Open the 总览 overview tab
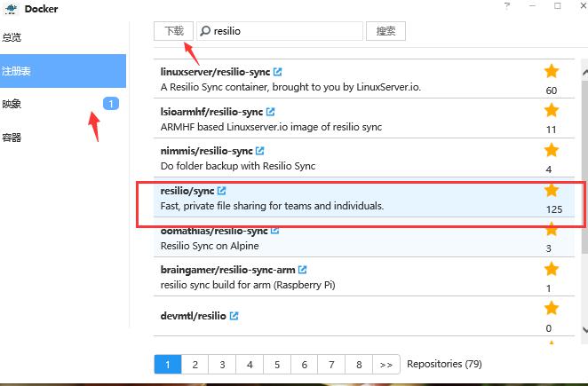This screenshot has height=386, width=588. [12, 38]
